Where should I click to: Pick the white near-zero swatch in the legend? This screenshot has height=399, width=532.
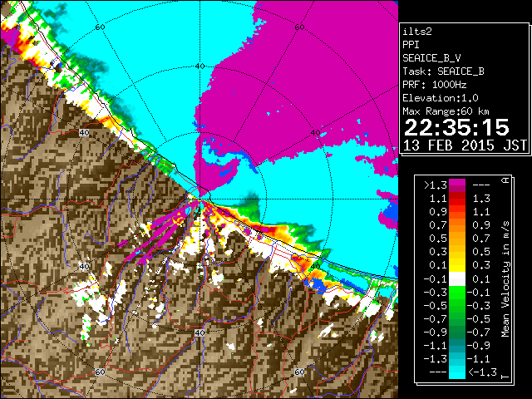[x=456, y=279]
